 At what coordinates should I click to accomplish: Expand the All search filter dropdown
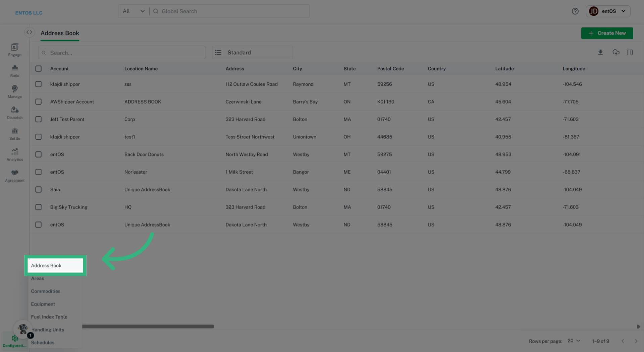(133, 11)
